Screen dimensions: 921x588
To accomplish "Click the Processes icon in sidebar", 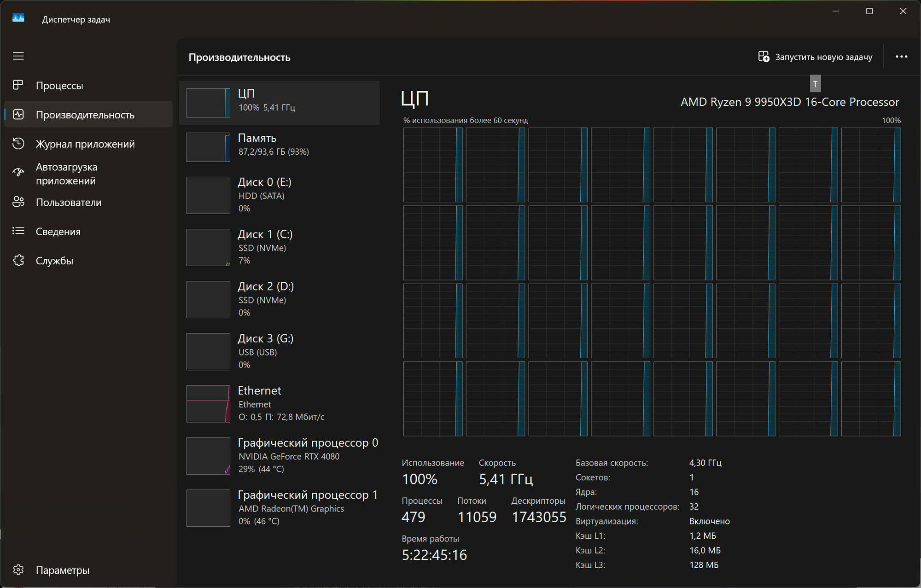I will (x=18, y=85).
